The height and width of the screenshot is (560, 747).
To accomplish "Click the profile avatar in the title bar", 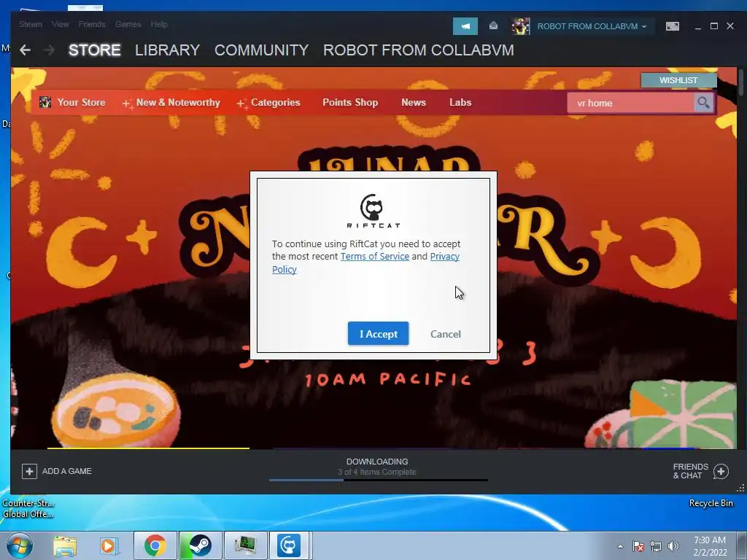I will (520, 26).
